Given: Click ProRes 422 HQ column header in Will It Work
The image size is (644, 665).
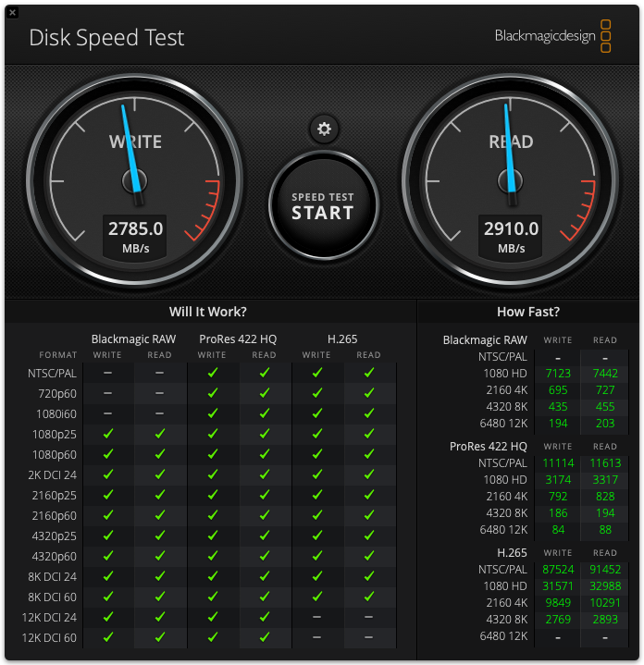Looking at the screenshot, I should click(x=238, y=339).
